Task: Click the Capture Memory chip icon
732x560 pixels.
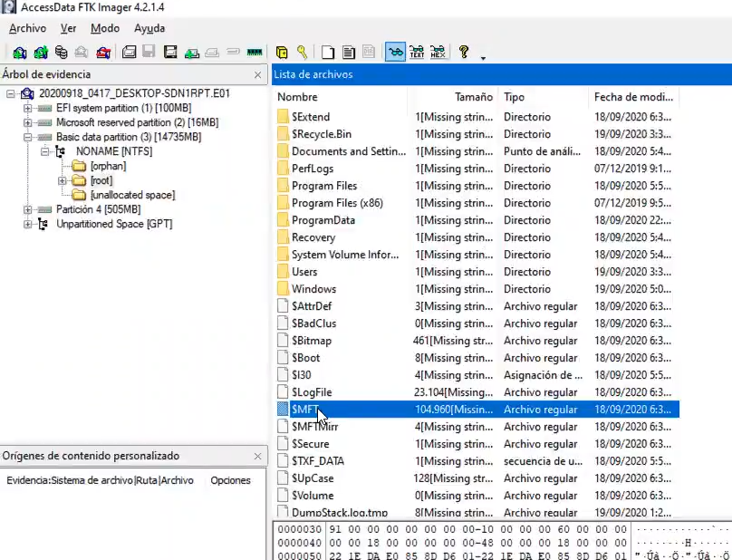Action: [x=255, y=53]
